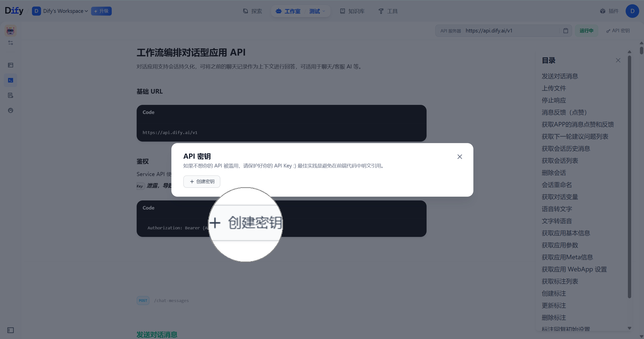This screenshot has width=644, height=339.
Task: Open the logs sidebar icon
Action: 11,95
